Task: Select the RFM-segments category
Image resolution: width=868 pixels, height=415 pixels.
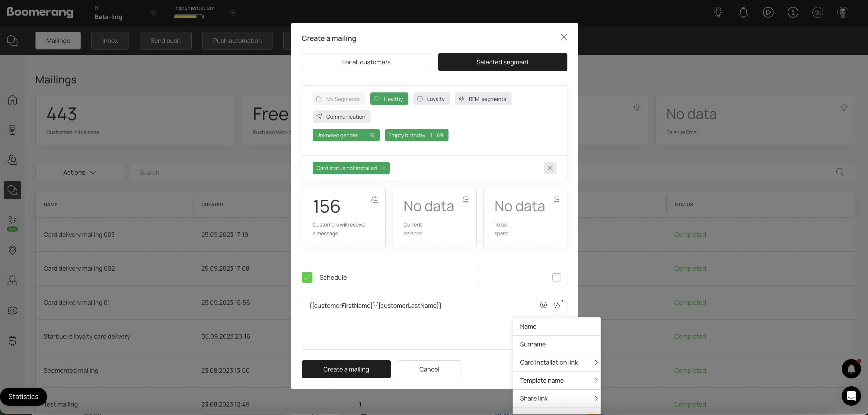Action: pyautogui.click(x=483, y=99)
